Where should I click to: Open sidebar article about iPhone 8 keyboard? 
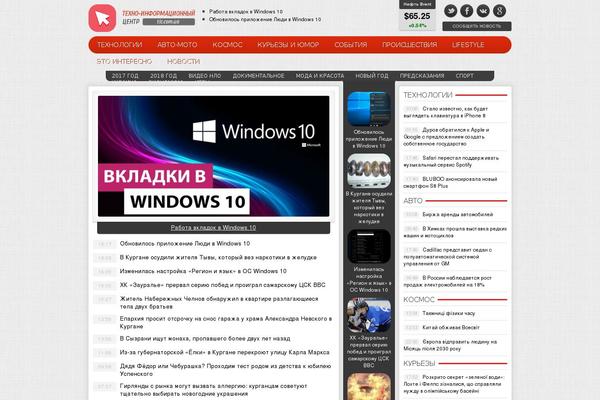(446, 112)
